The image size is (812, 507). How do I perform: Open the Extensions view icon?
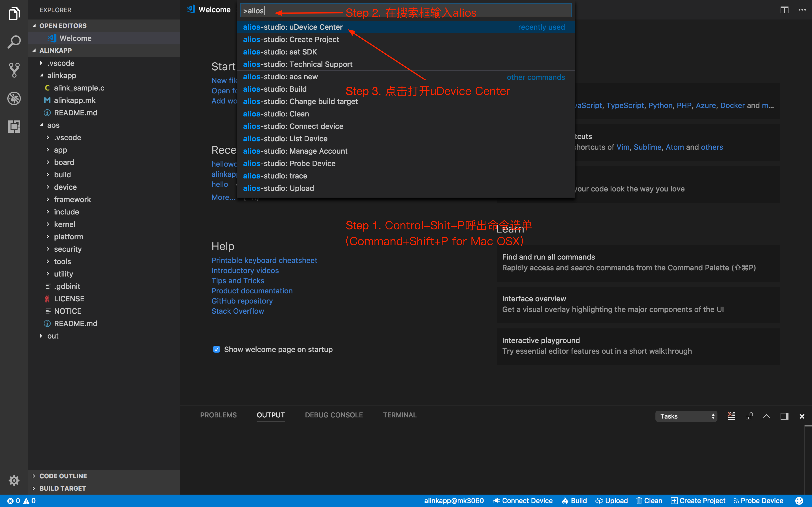(14, 126)
